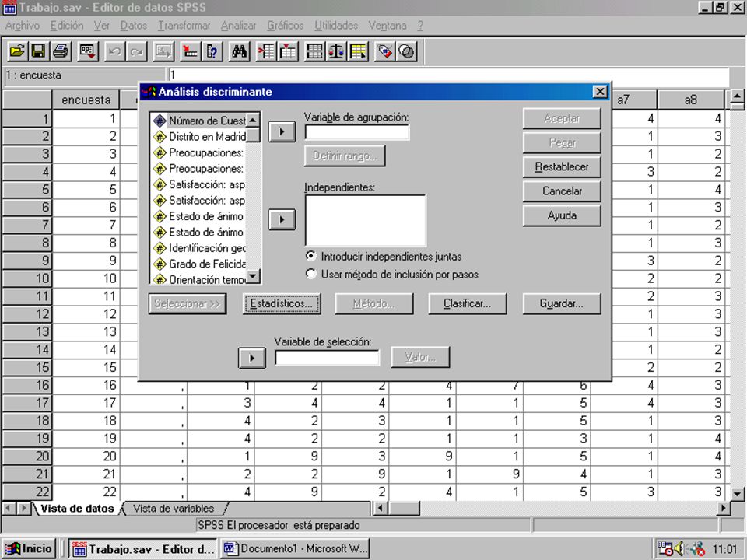
Task: Move variable to Variable de selección arrow
Action: point(251,358)
